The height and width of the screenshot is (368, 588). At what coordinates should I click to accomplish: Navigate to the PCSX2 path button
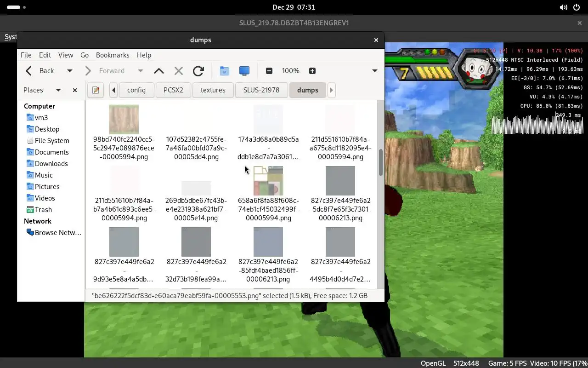pyautogui.click(x=173, y=90)
